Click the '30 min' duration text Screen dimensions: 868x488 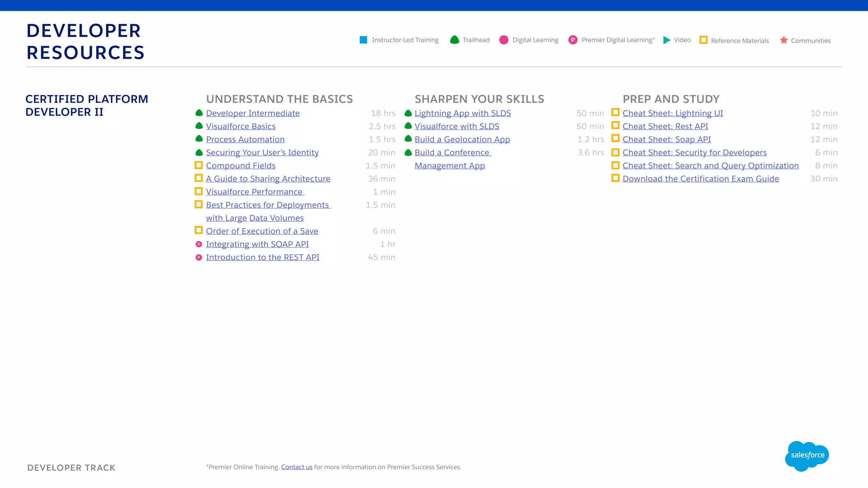point(824,179)
